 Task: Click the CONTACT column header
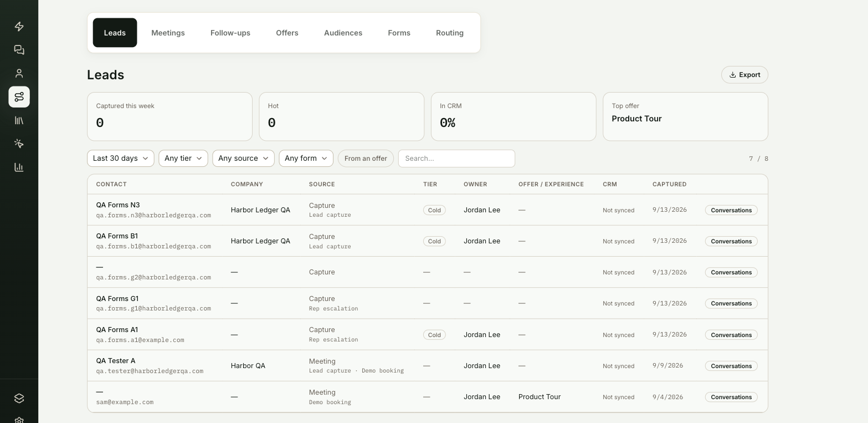(x=111, y=184)
